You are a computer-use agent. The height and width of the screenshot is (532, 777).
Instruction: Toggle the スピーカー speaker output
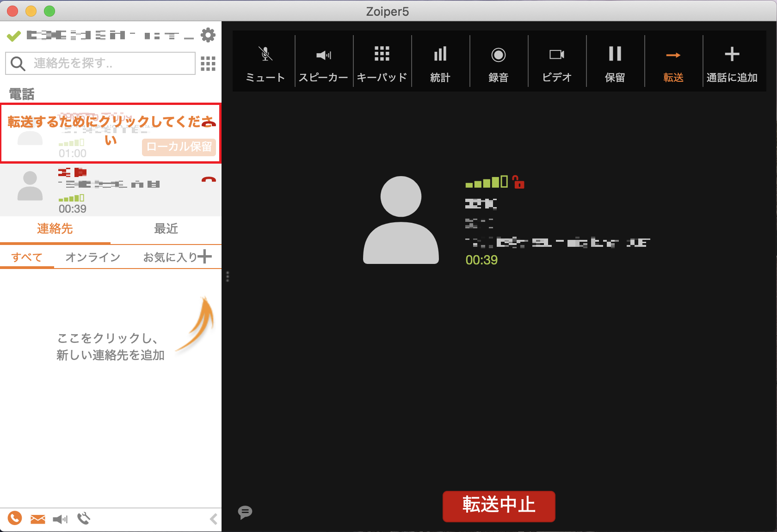[324, 61]
